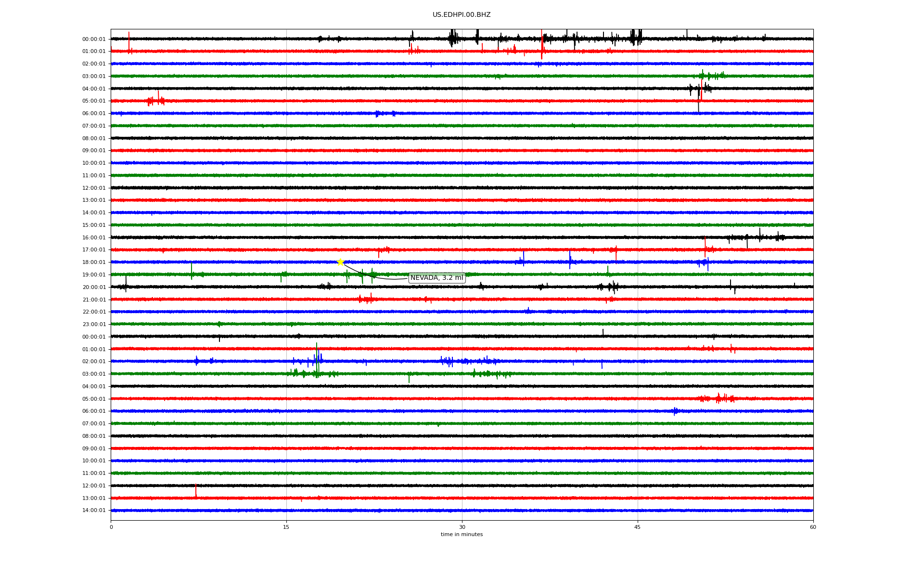924x578 pixels.
Task: Click the 0 minute tick label
Action: pyautogui.click(x=111, y=527)
